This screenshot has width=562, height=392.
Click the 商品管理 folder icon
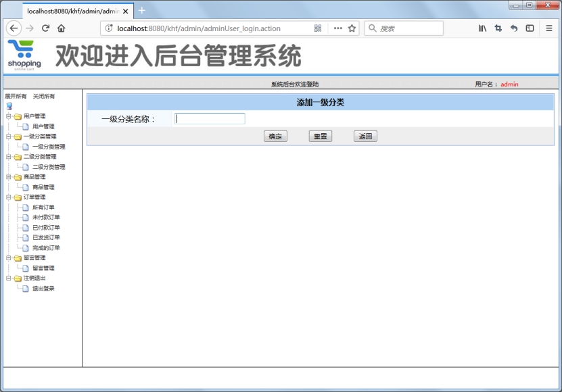(x=18, y=177)
